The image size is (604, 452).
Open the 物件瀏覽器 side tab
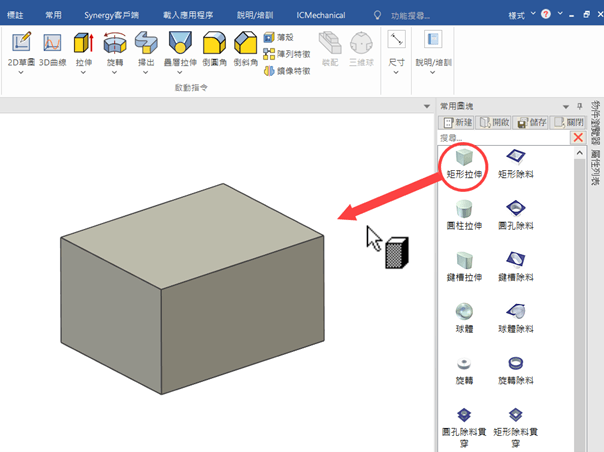(x=595, y=123)
